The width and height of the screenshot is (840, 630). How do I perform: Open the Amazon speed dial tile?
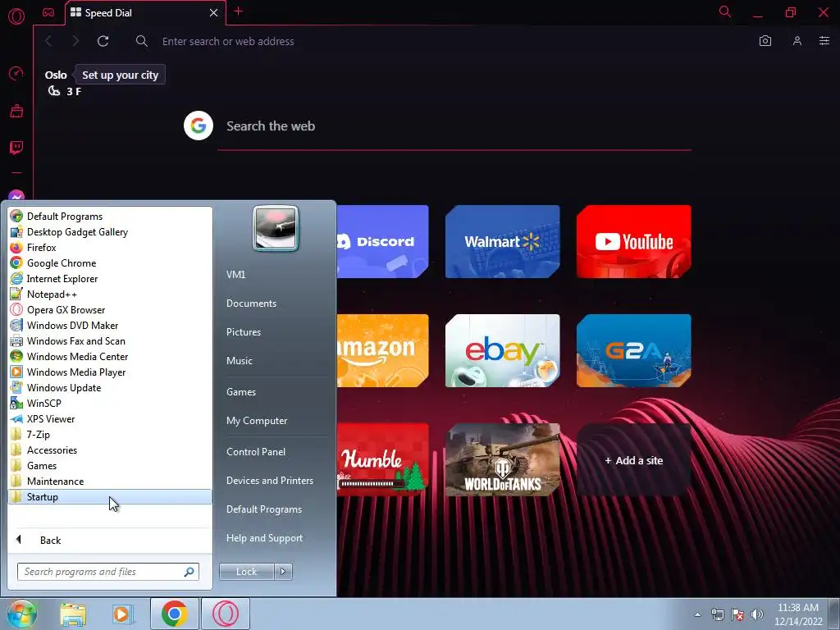click(382, 351)
